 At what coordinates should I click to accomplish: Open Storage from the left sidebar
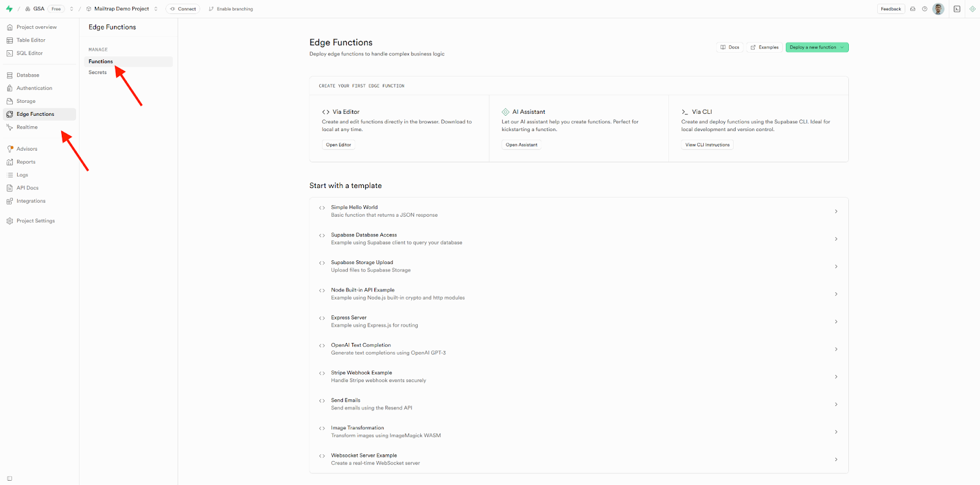coord(27,100)
